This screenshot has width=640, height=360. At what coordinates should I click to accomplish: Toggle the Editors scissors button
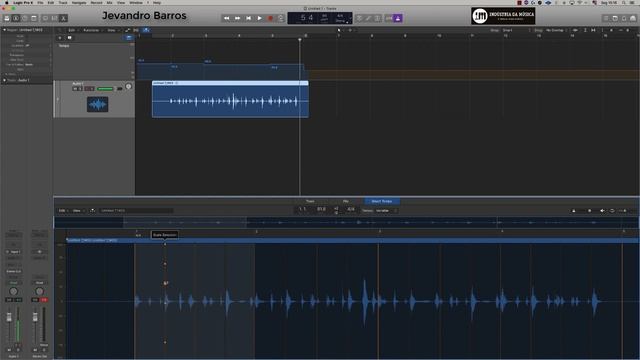point(64,18)
